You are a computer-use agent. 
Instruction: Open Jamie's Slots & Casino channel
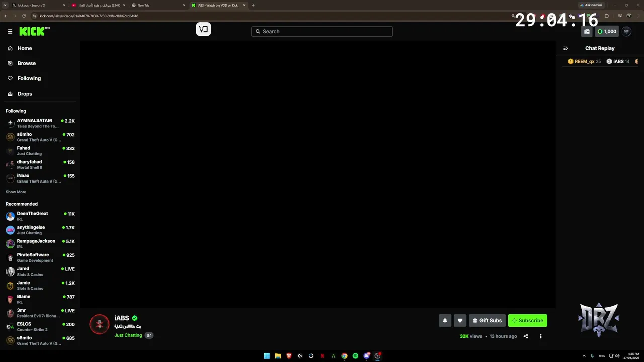coord(40,285)
